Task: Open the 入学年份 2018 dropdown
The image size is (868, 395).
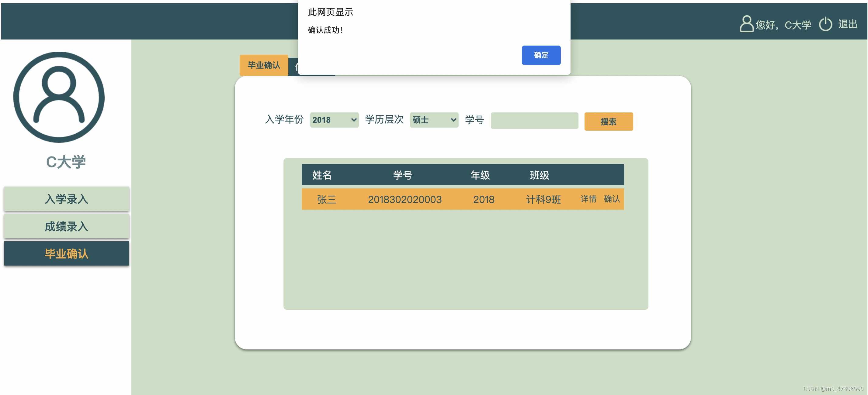Action: [x=334, y=120]
